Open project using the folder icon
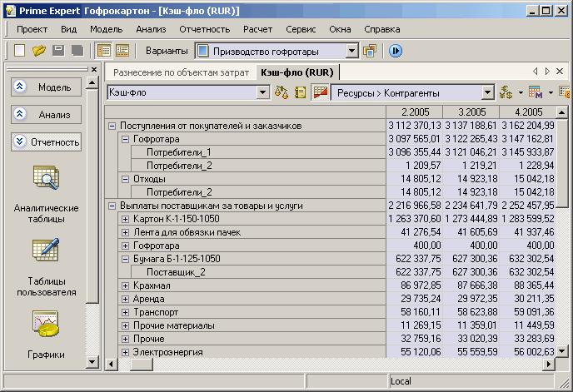573x392 pixels. pos(39,51)
